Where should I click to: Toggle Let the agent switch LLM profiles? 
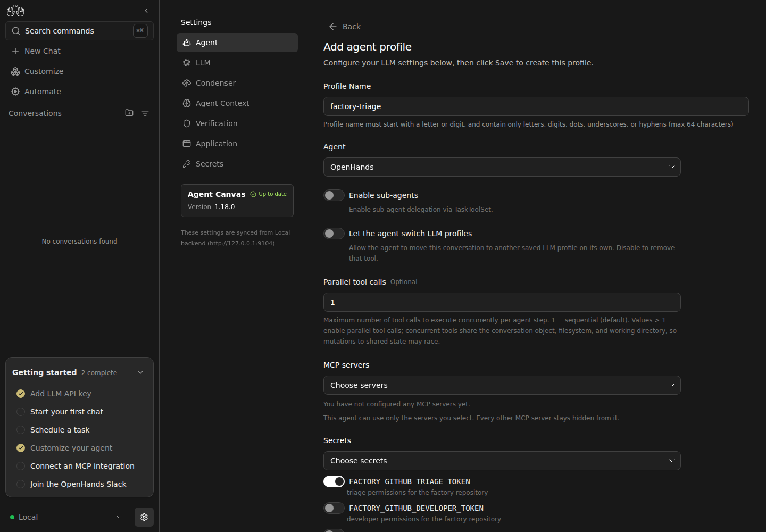pyautogui.click(x=334, y=234)
